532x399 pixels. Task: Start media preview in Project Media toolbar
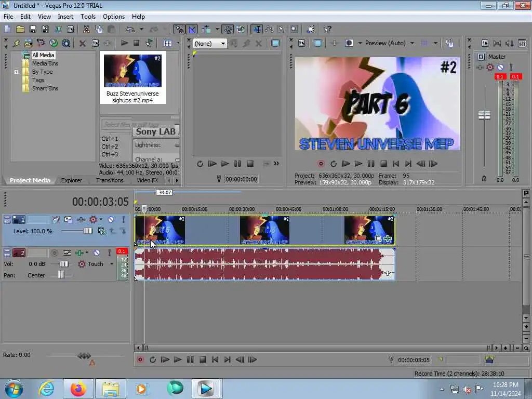point(124,43)
